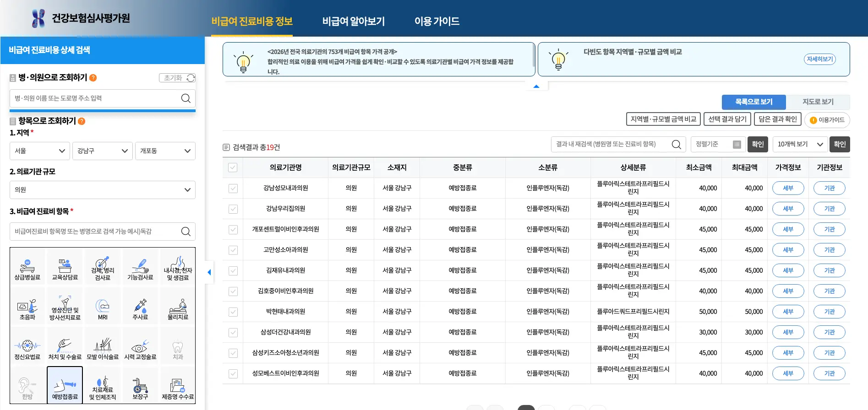Click the 지역별·규모별 금액 비교 button

pos(663,119)
